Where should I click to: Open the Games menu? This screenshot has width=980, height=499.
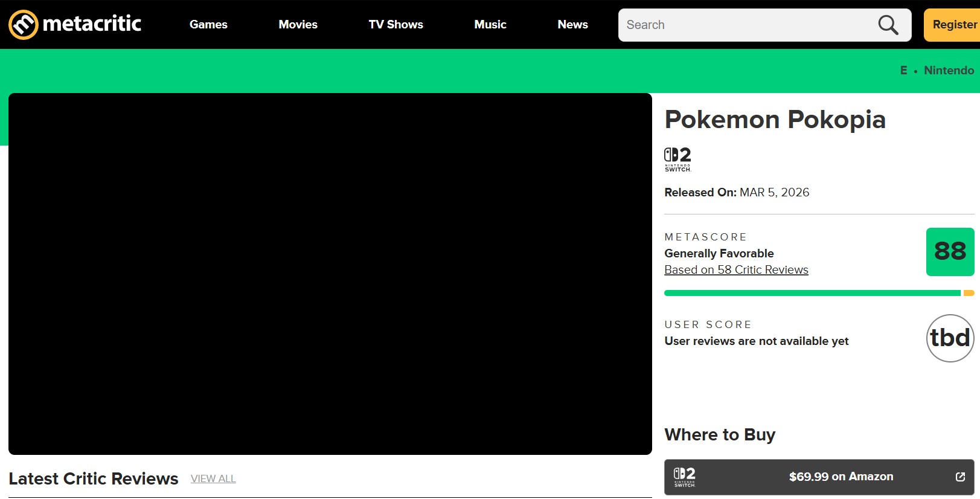[208, 25]
